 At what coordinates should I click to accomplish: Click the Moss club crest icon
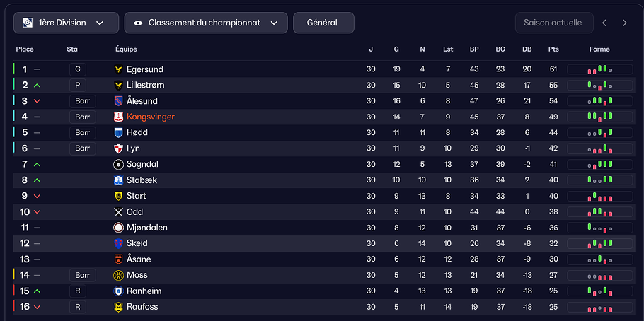(x=119, y=275)
